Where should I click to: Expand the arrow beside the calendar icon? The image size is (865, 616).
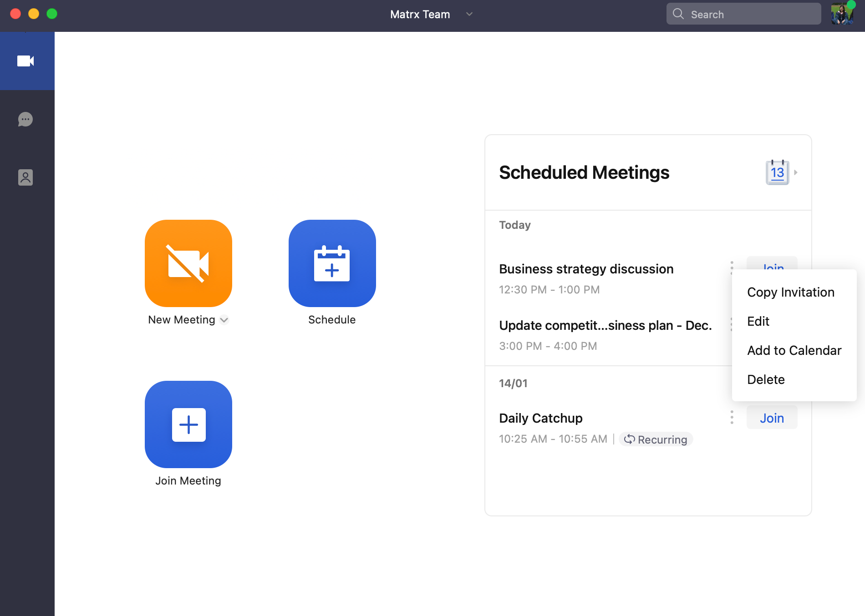click(796, 172)
